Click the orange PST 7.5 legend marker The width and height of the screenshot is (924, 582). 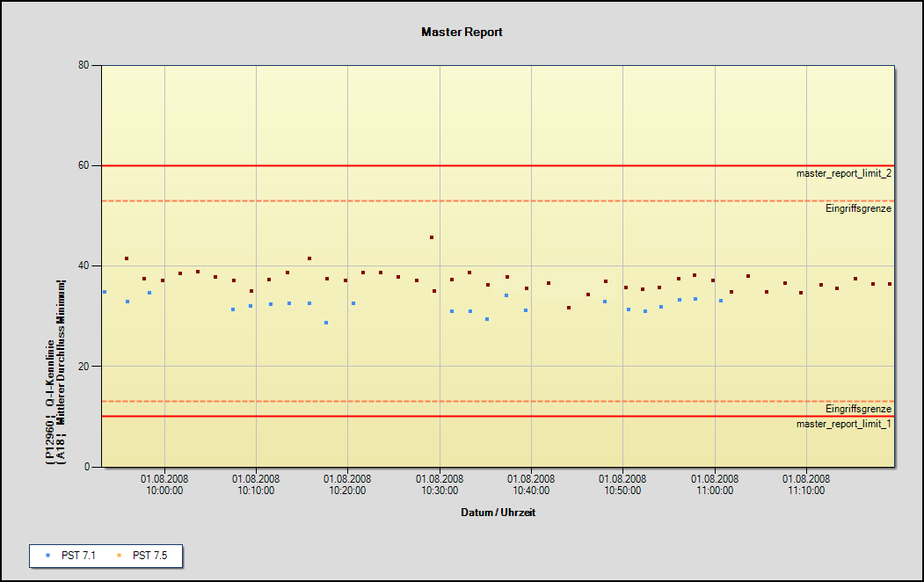pyautogui.click(x=118, y=556)
